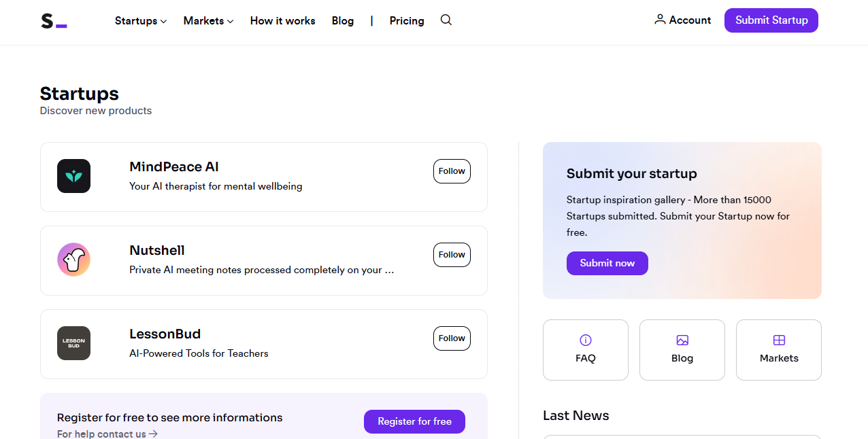Image resolution: width=868 pixels, height=439 pixels.
Task: Open the search magnifier icon
Action: point(446,20)
